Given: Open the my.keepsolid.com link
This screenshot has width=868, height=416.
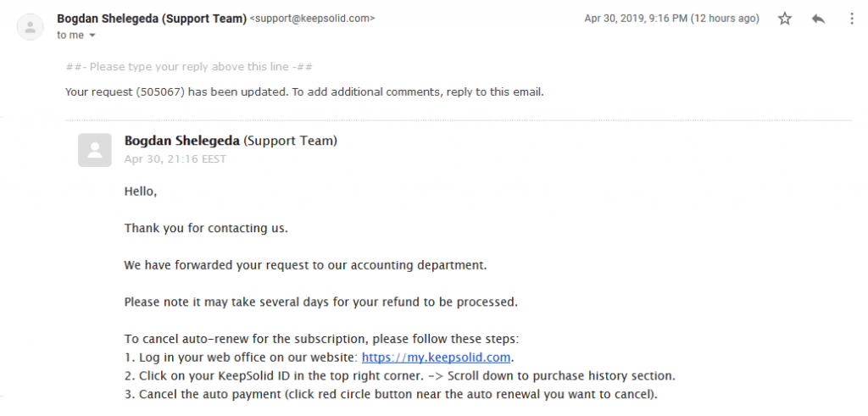Looking at the screenshot, I should pyautogui.click(x=436, y=358).
